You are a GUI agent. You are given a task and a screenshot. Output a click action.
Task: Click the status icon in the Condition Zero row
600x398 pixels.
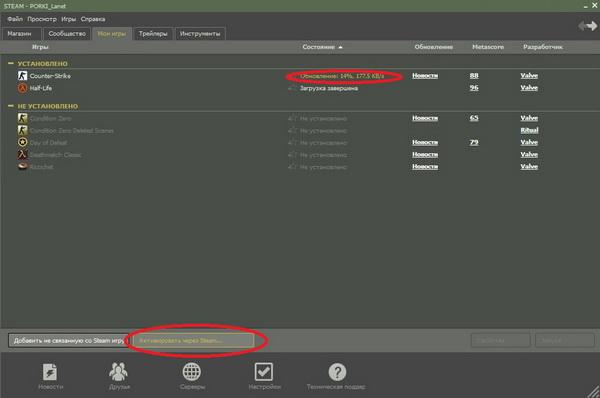pos(293,119)
